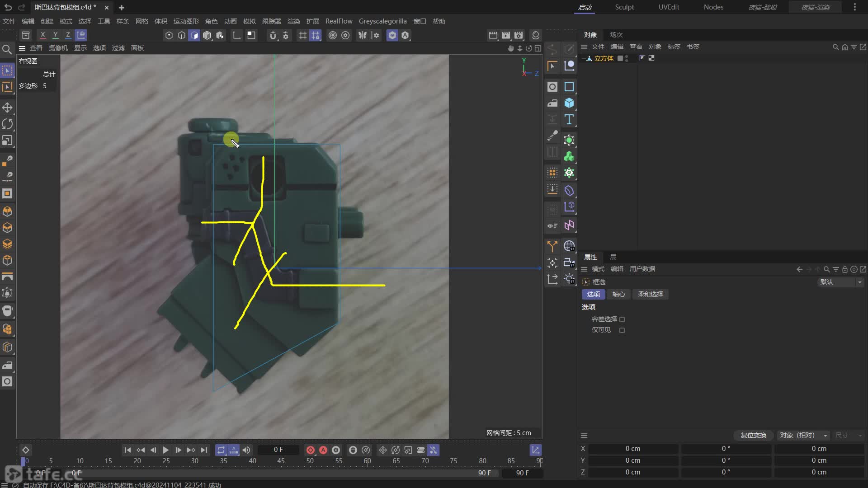The image size is (868, 488).
Task: Click the light object sun icon
Action: [569, 279]
